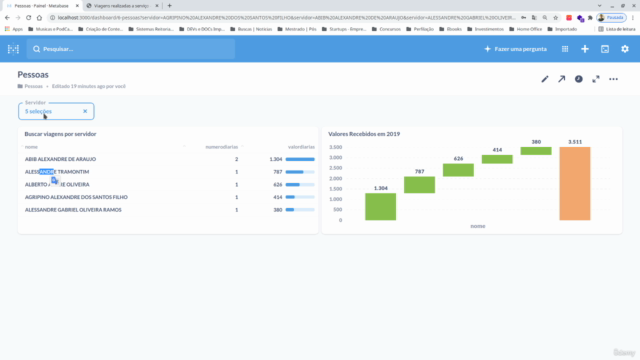Viewport: 640px width, 360px height.
Task: Click the Pesquisar search field
Action: (x=131, y=49)
